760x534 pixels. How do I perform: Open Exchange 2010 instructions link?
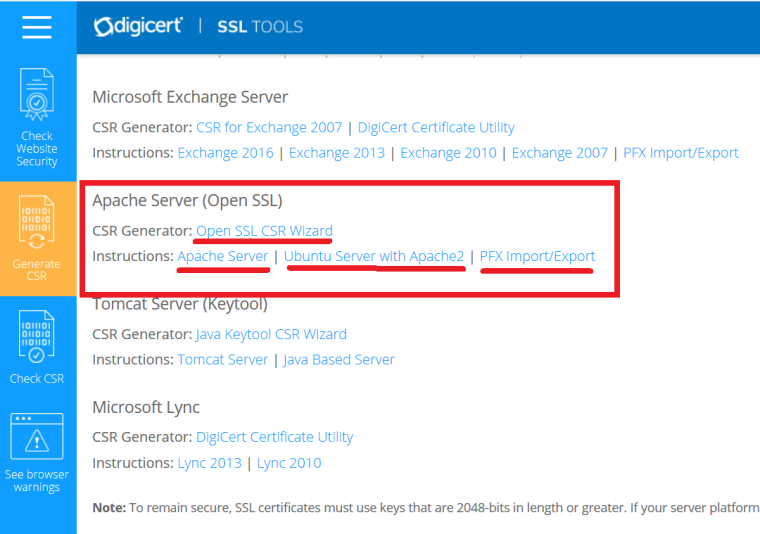[x=448, y=153]
